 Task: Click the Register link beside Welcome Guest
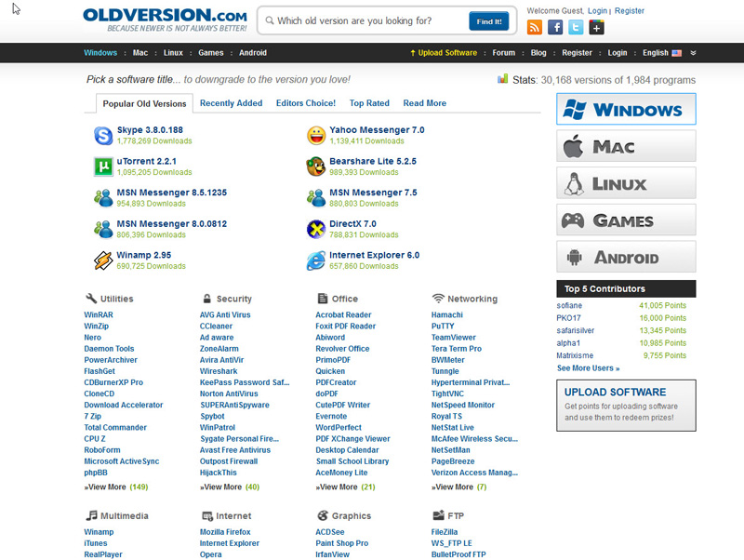click(x=630, y=11)
